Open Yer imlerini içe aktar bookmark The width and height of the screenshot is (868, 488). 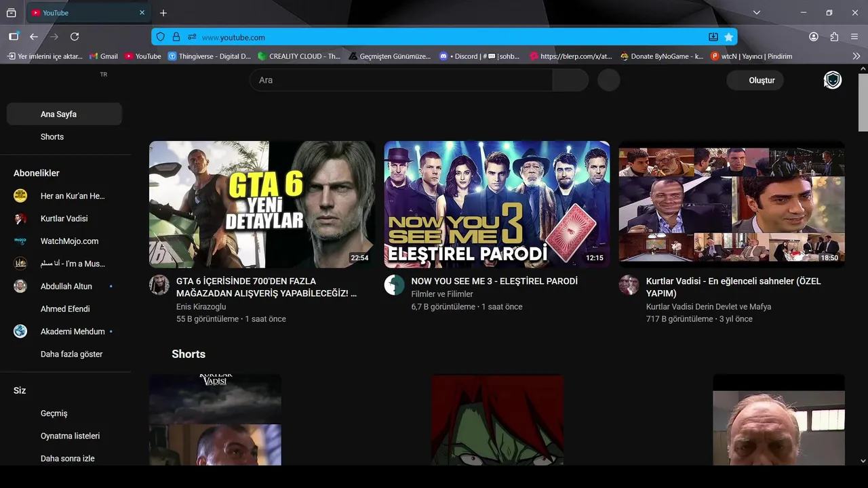click(x=45, y=56)
